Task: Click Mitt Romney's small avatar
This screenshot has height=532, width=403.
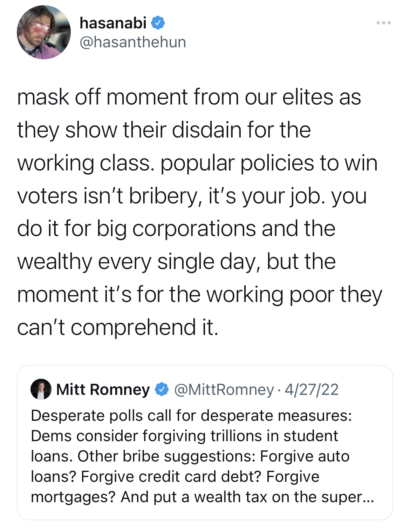Action: point(41,389)
